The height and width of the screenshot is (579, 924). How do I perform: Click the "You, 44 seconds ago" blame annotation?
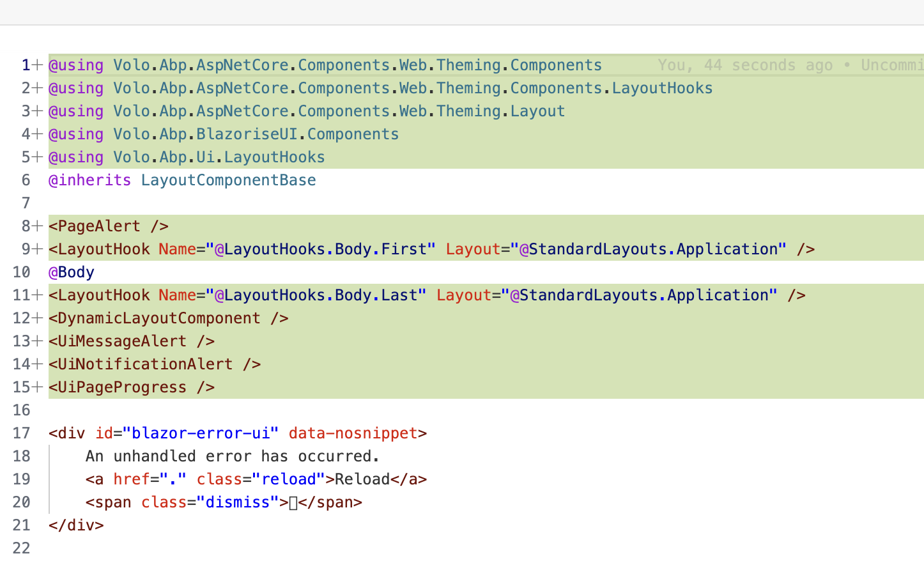pos(745,65)
